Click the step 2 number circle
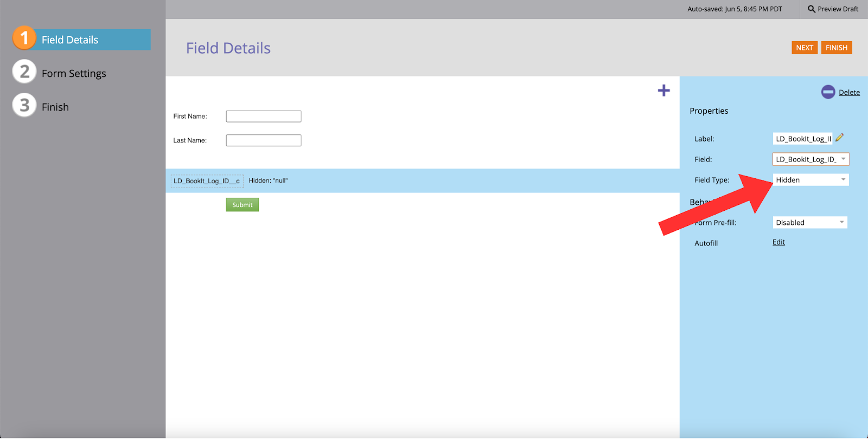 [24, 72]
